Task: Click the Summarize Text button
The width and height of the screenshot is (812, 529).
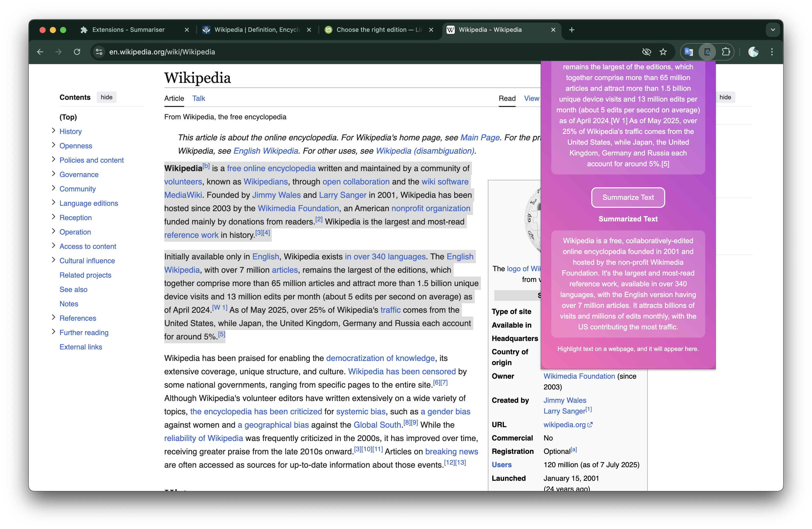Action: [x=628, y=197]
